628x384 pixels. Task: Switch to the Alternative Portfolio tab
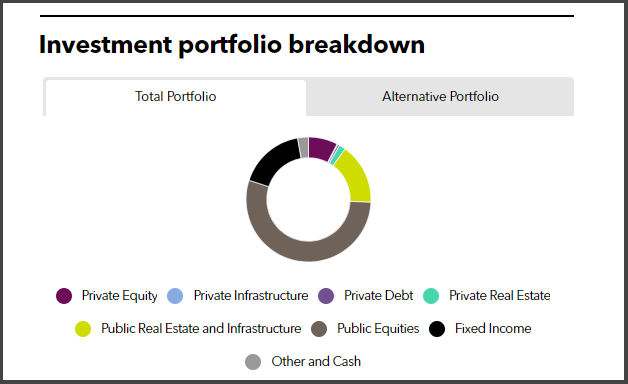coord(440,97)
